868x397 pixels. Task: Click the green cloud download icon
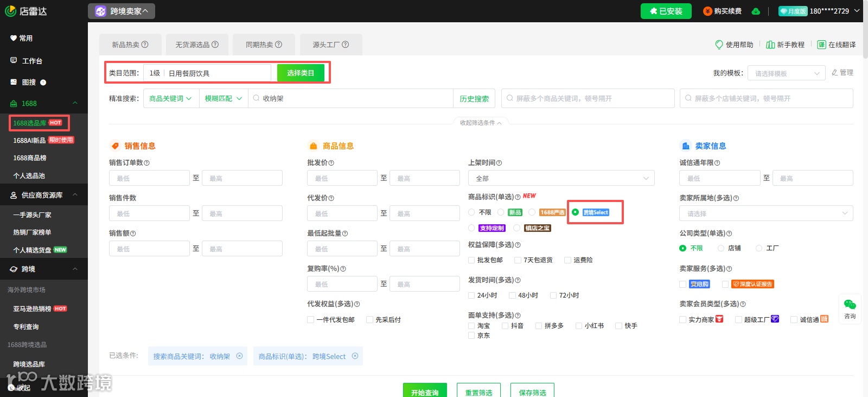pyautogui.click(x=756, y=11)
